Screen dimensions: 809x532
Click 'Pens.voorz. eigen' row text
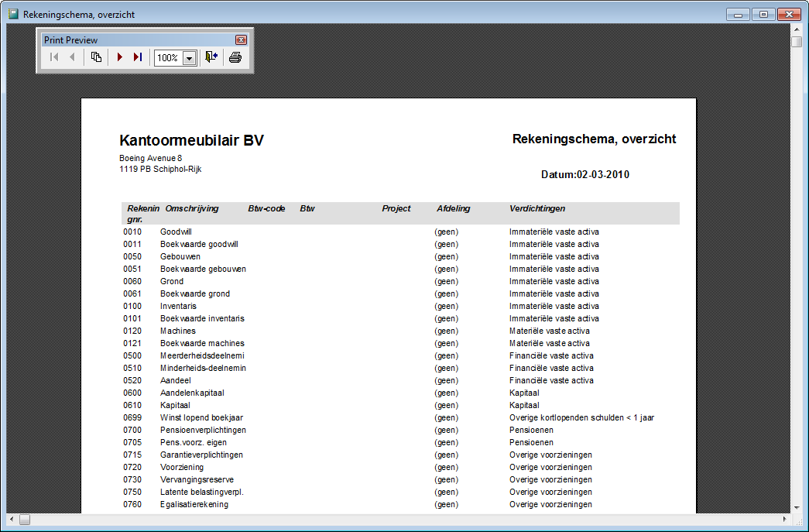click(193, 442)
